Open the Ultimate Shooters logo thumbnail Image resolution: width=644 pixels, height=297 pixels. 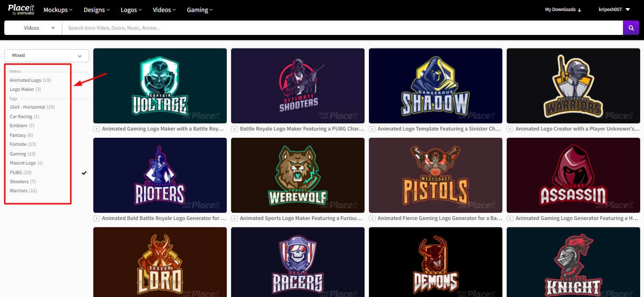(x=298, y=86)
